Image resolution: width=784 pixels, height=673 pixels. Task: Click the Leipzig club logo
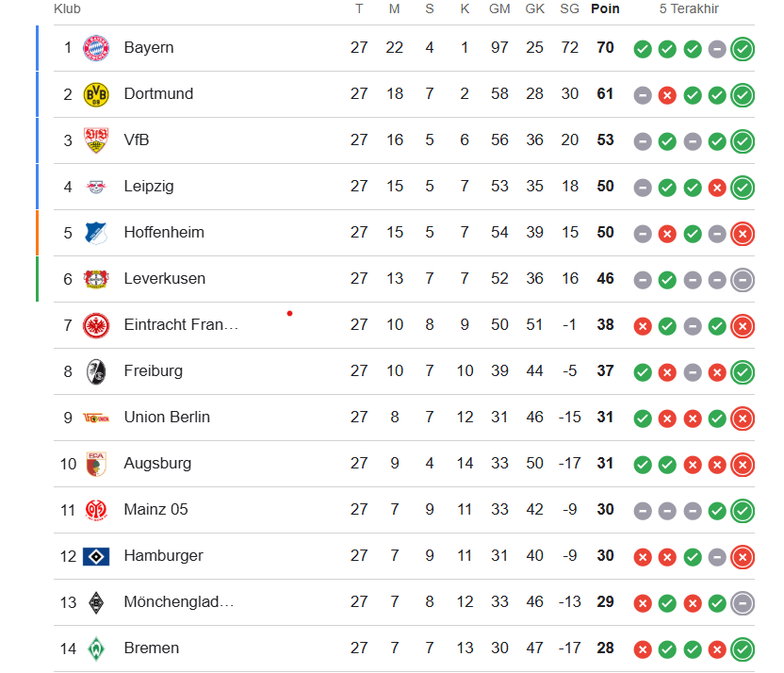96,187
